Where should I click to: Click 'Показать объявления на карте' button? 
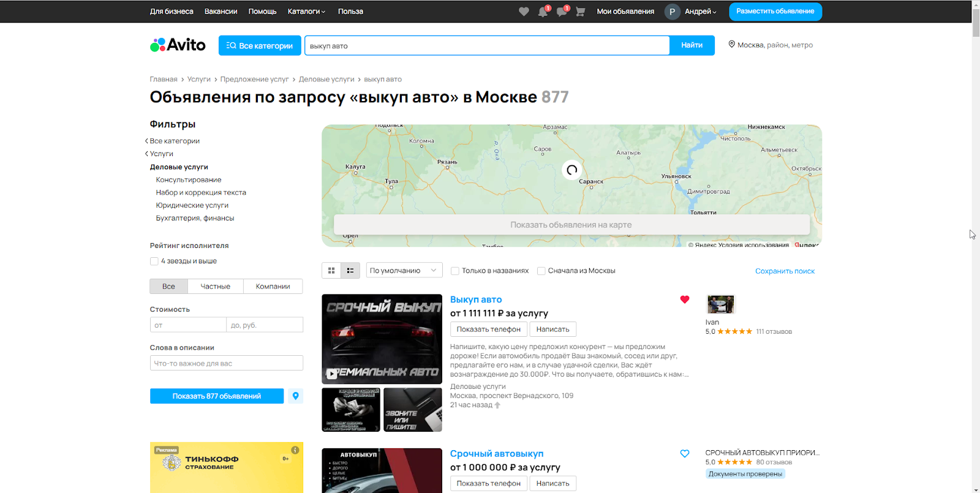(x=571, y=225)
